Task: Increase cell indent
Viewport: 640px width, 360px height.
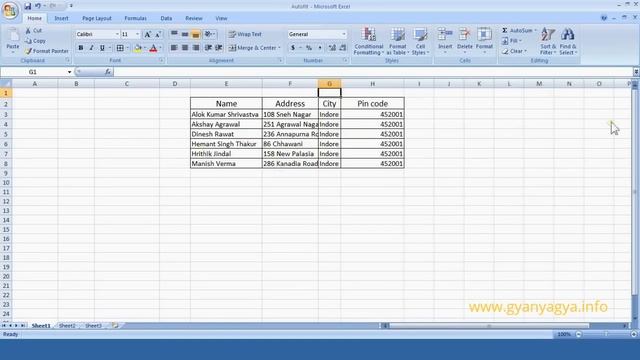Action: tap(219, 48)
